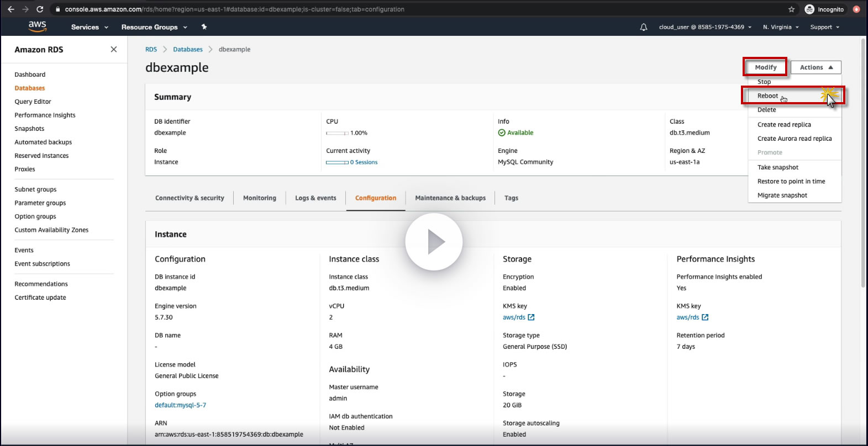Select Take snapshot menu item
Screen dimensions: 868x446
[778, 167]
